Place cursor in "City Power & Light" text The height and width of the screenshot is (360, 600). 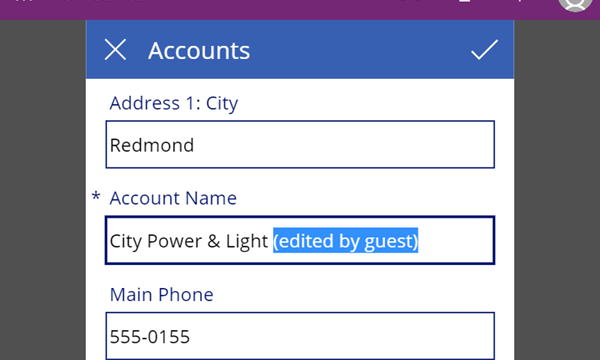(x=189, y=241)
